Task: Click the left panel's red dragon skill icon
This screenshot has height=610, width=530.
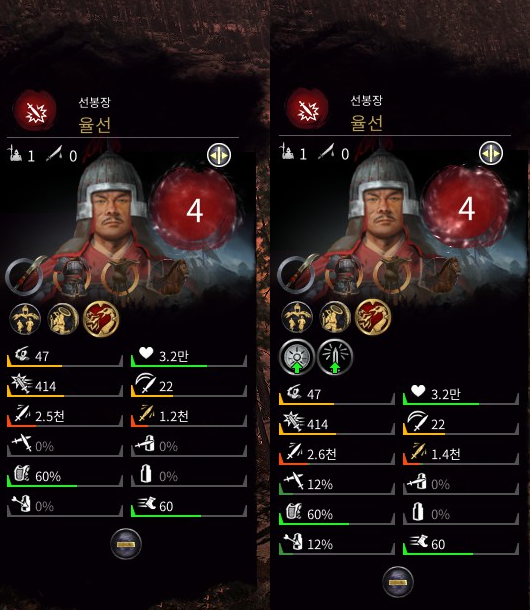Action: click(x=101, y=319)
